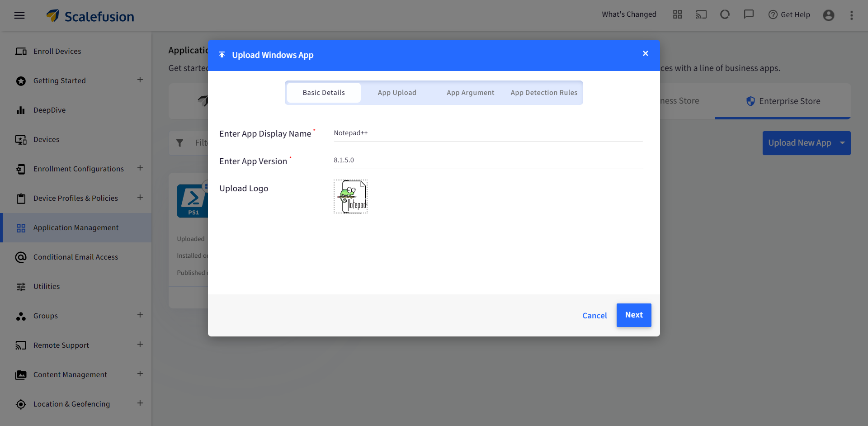Click Cancel in the upload dialog
The image size is (868, 426).
point(594,316)
